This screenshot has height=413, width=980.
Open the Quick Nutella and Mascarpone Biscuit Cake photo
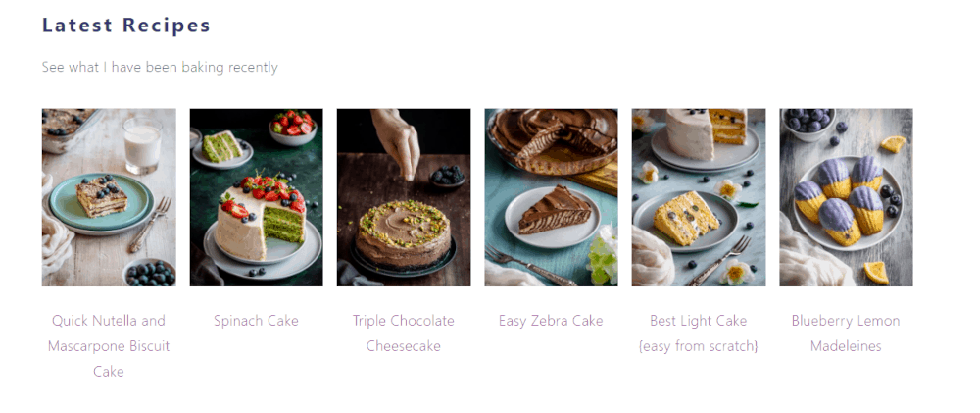coord(109,197)
